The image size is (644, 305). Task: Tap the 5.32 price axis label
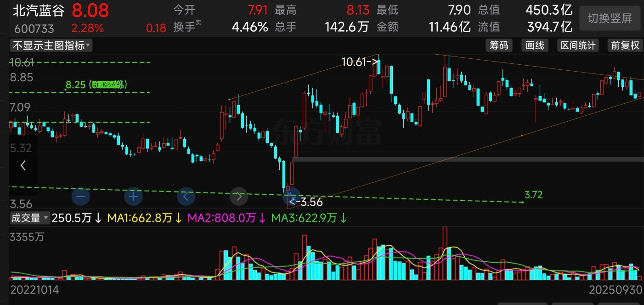[x=21, y=148]
